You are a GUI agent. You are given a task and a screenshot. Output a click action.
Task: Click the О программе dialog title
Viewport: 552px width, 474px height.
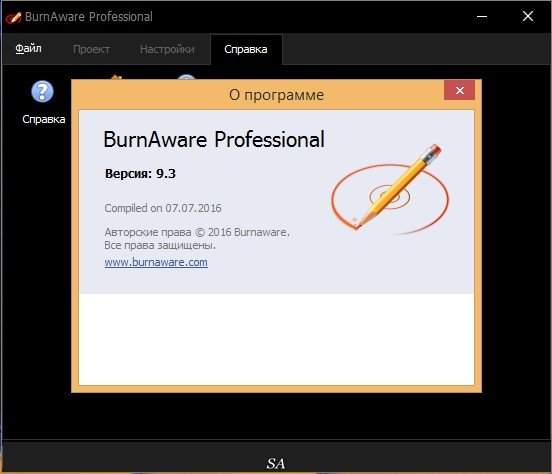point(276,95)
